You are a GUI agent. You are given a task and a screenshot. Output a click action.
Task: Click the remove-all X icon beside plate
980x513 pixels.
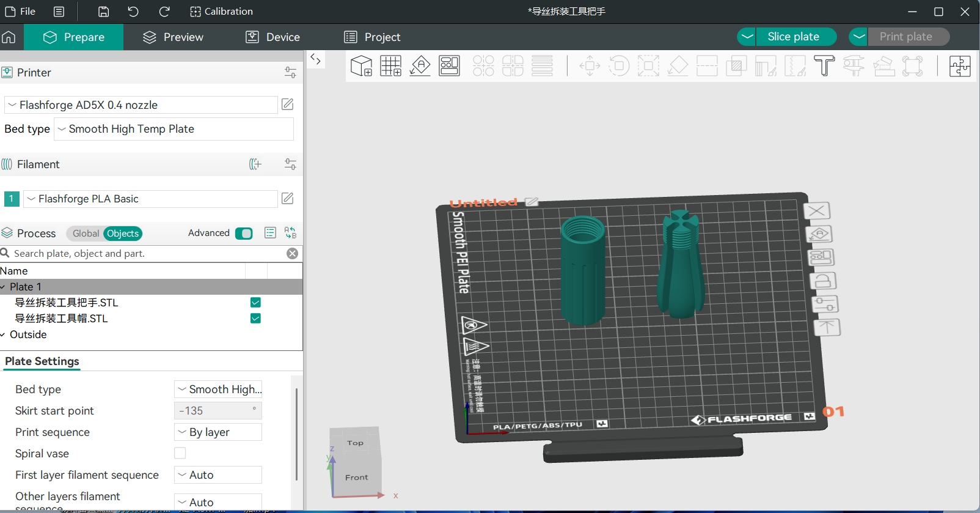tap(817, 211)
